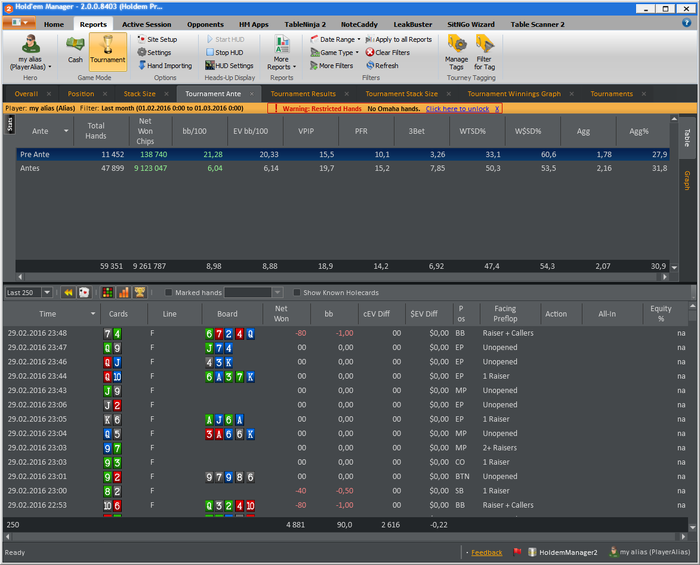Click the red card replayer icon
Screen dimensions: 700x565
coord(83,293)
